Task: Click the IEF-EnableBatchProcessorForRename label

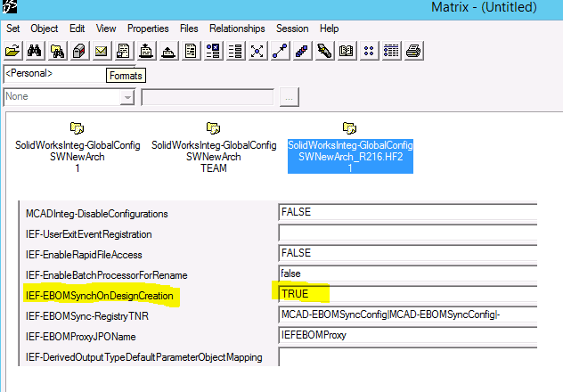Action: pos(107,275)
